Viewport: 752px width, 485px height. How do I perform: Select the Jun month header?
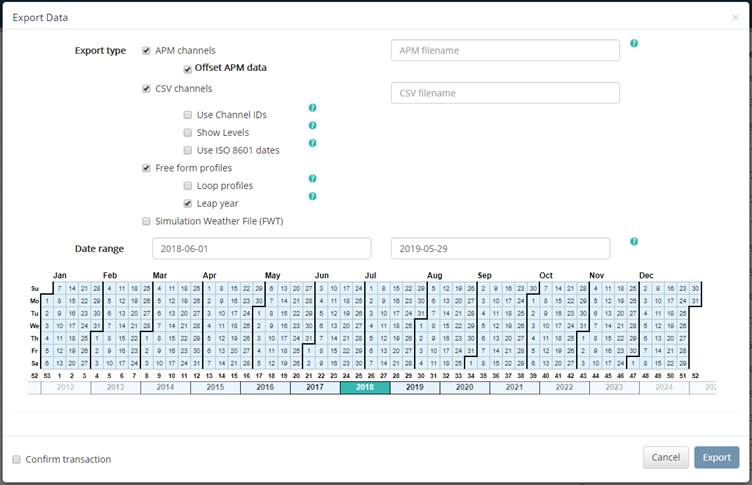[322, 275]
